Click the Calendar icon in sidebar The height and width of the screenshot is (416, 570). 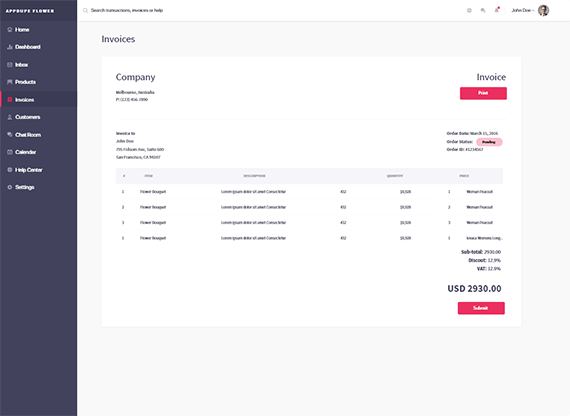[x=10, y=152]
